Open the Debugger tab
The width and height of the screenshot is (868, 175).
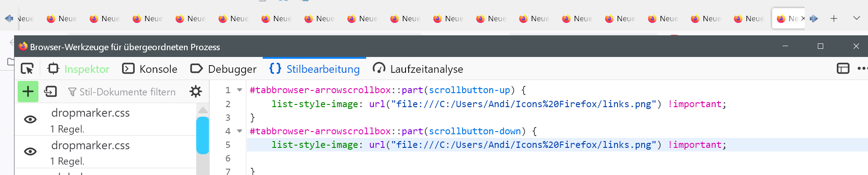[x=223, y=69]
